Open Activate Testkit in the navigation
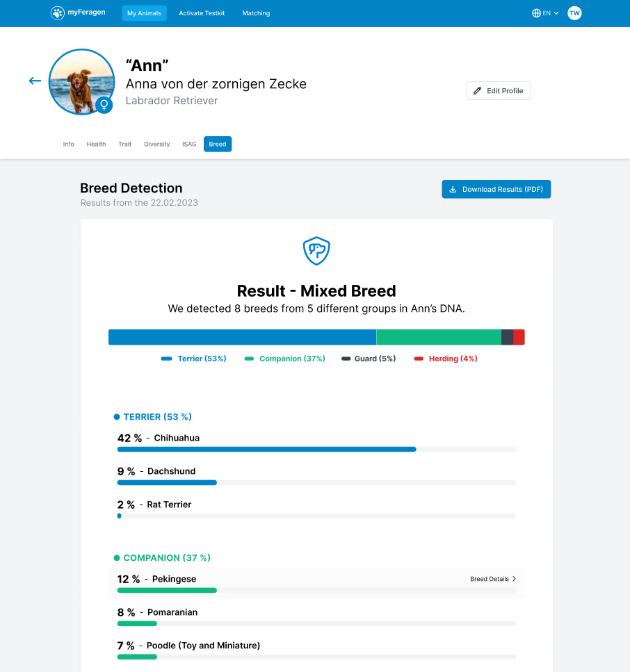 pos(202,13)
